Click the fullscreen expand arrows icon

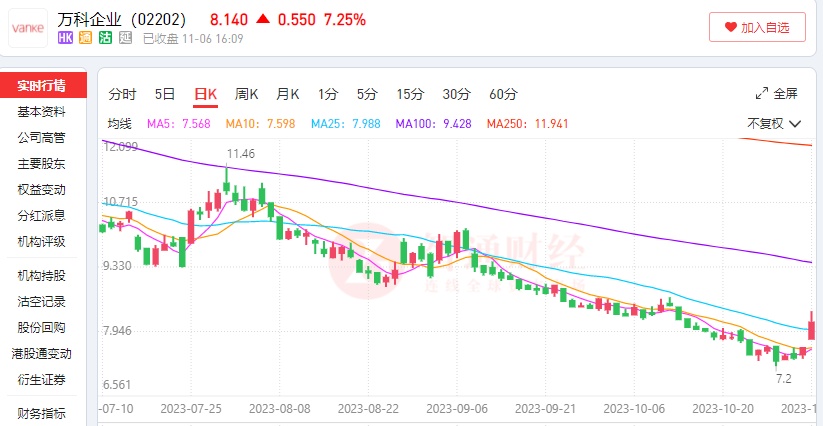tap(762, 93)
